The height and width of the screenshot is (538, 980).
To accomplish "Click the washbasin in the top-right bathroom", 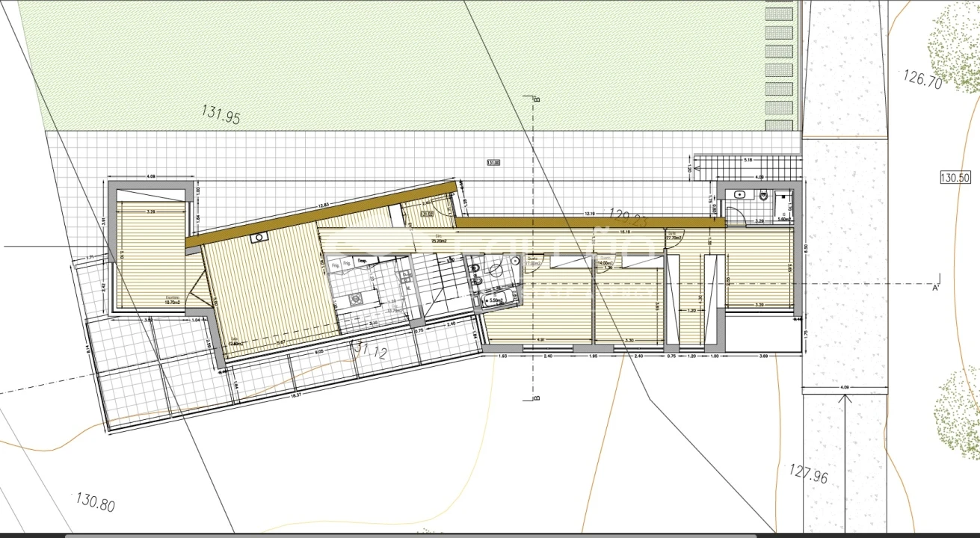I will (739, 195).
